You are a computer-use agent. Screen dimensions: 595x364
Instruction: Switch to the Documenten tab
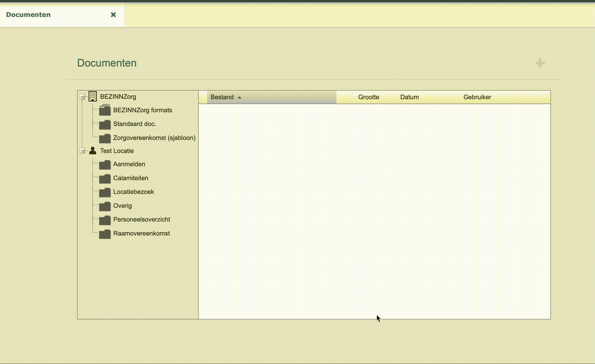click(28, 15)
